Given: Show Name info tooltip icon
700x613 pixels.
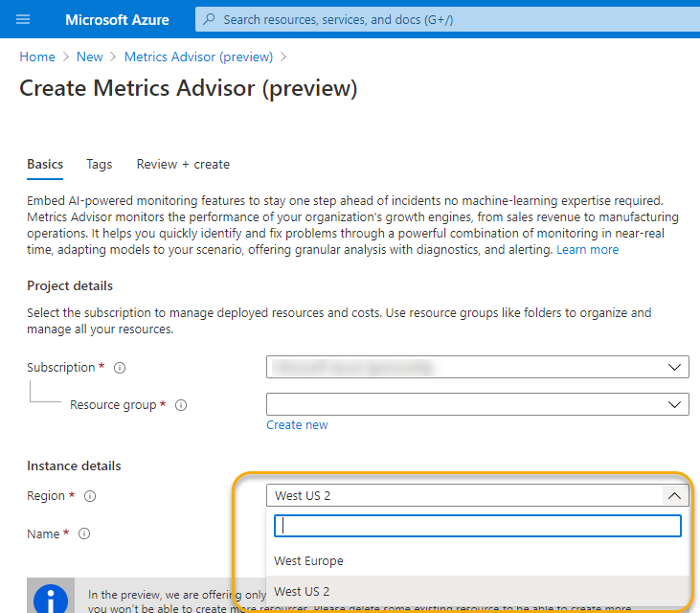Looking at the screenshot, I should coord(84,534).
